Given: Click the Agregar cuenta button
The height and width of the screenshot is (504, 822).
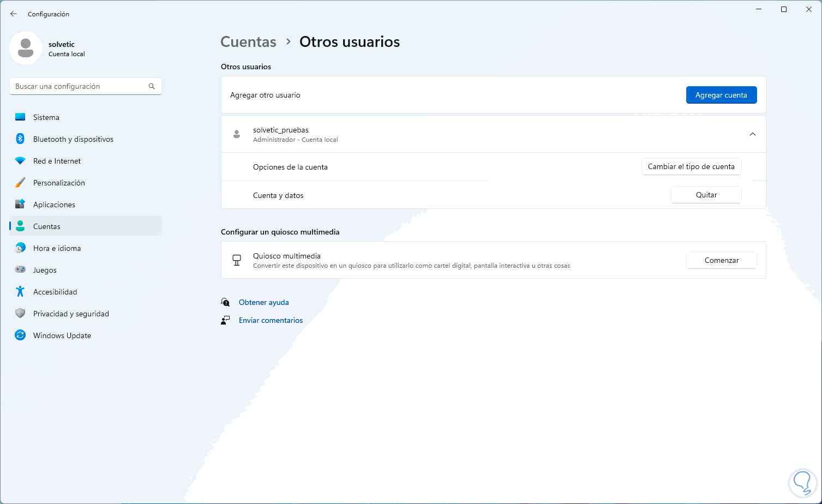Looking at the screenshot, I should tap(721, 95).
